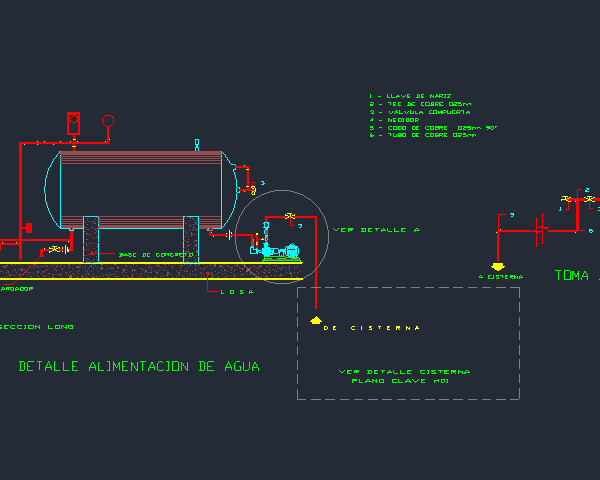
Task: Click legend line '6 - TUBO DE COBRE'
Action: (x=423, y=135)
